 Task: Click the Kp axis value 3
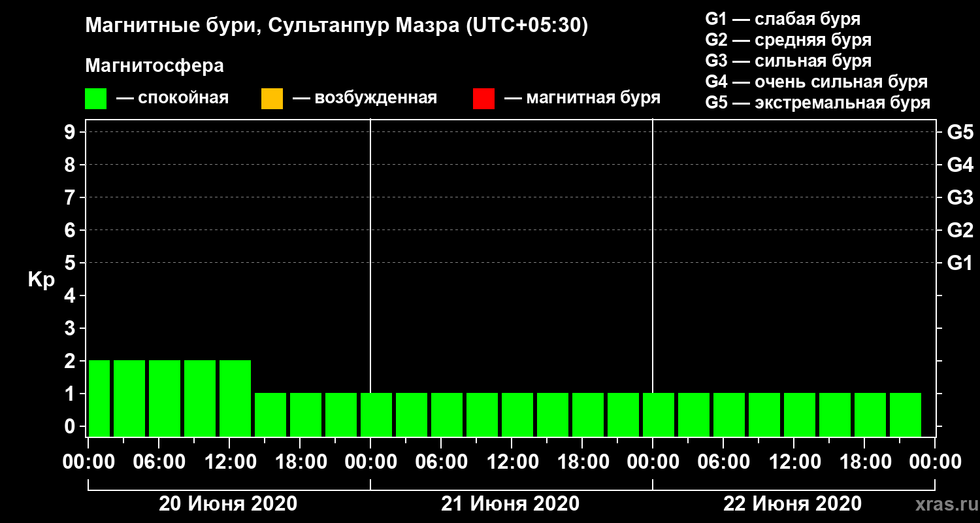[71, 328]
